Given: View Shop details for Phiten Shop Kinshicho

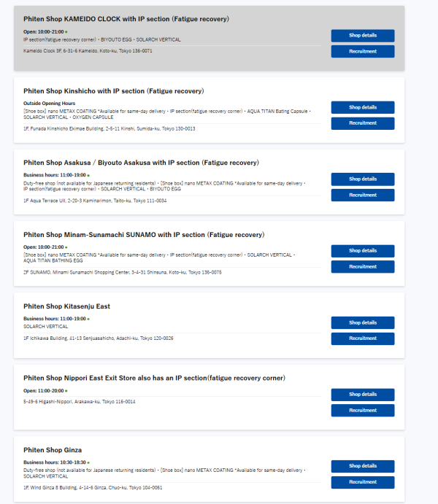Looking at the screenshot, I should pyautogui.click(x=362, y=107).
